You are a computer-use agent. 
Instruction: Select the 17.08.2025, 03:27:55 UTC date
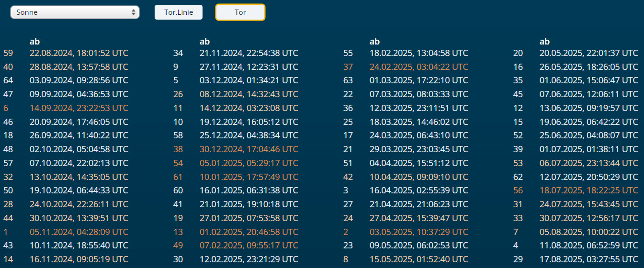(588, 259)
